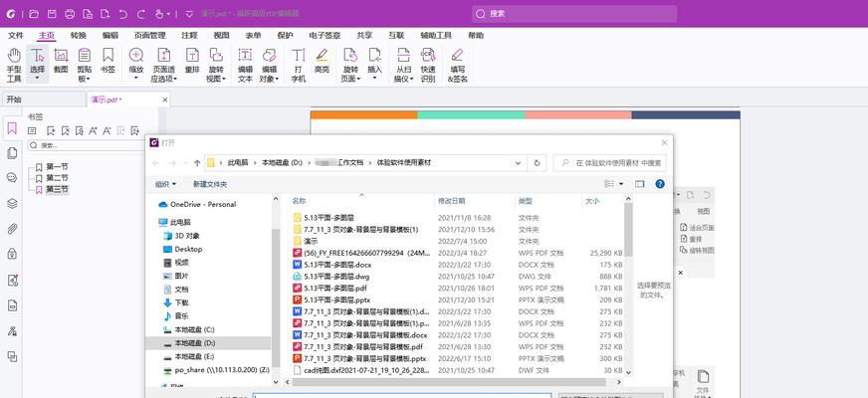Select the Typewriter (打字机) tool
868x398 pixels.
(x=299, y=65)
